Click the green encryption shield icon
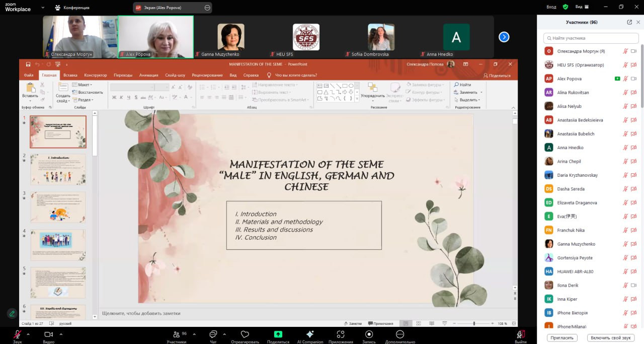 [566, 7]
